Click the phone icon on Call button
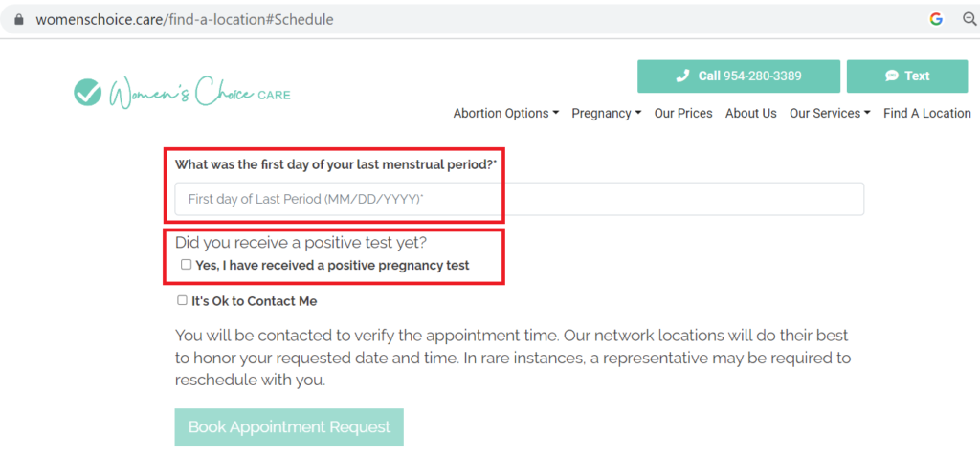Screen dimensions: 980x457 tap(682, 76)
